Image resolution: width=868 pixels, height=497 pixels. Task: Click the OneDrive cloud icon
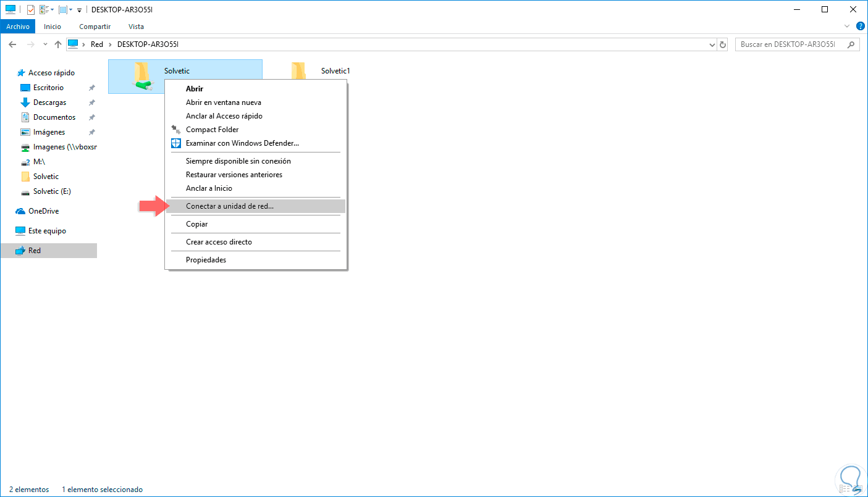pos(20,211)
